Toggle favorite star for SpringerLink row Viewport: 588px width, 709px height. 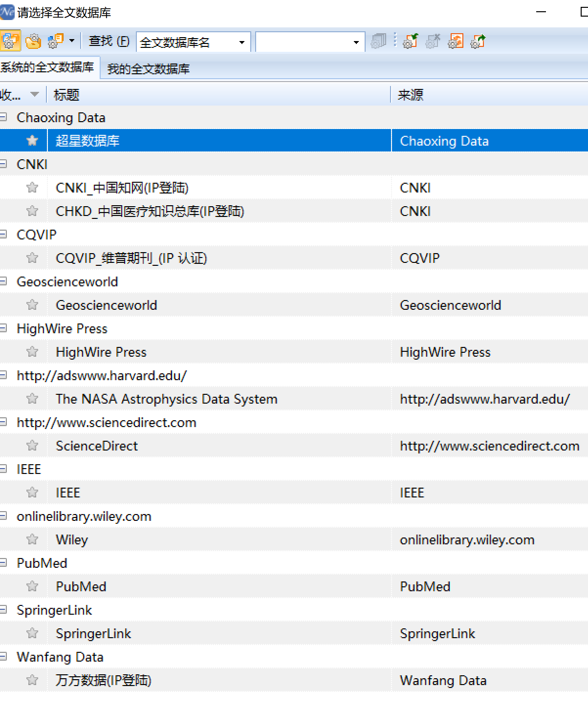[x=32, y=633]
